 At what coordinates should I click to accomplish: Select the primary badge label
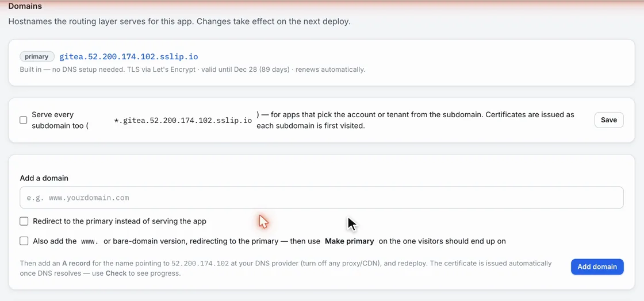37,57
